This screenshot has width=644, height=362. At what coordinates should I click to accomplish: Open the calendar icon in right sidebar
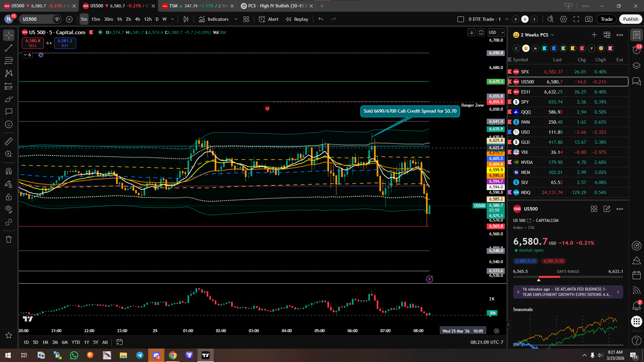click(636, 276)
